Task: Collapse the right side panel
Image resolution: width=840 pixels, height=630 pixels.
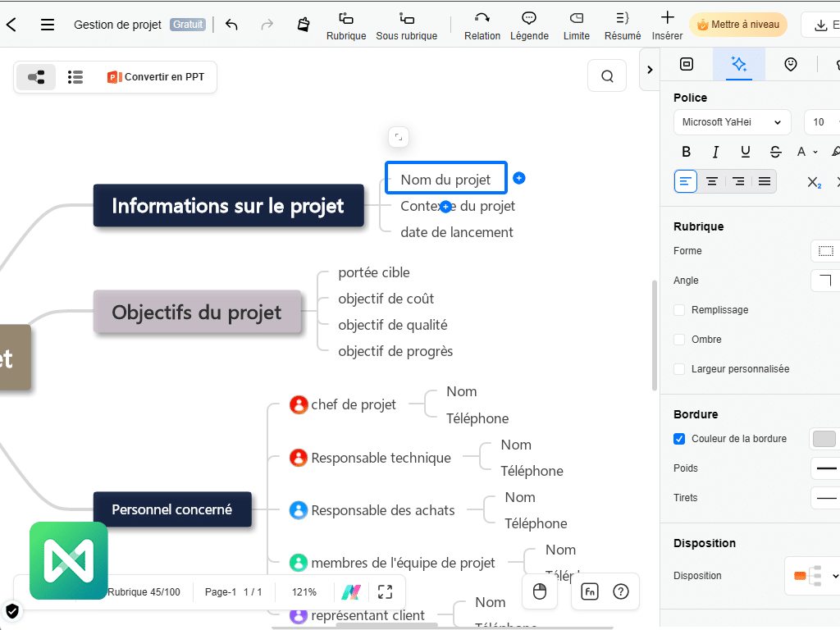Action: (x=650, y=70)
